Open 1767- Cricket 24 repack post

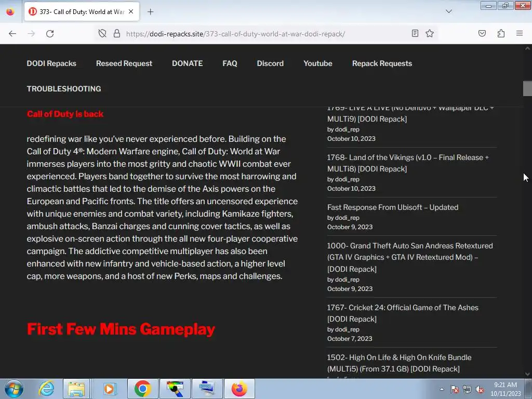(x=403, y=313)
